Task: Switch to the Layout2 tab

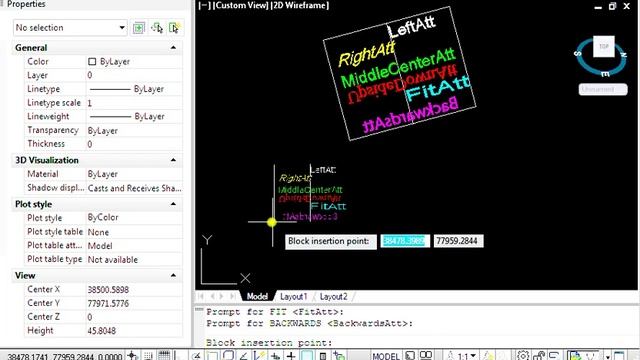Action: (x=333, y=296)
